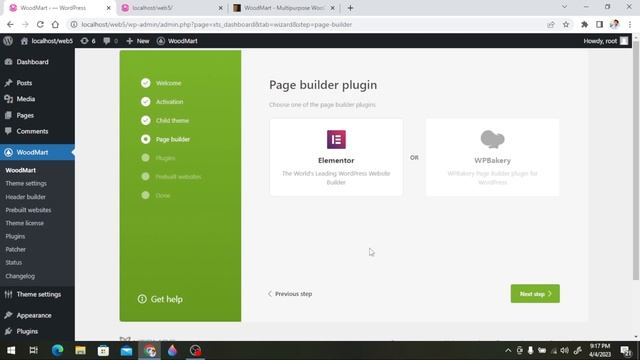Jump to the Child theme wizard step

point(164,120)
